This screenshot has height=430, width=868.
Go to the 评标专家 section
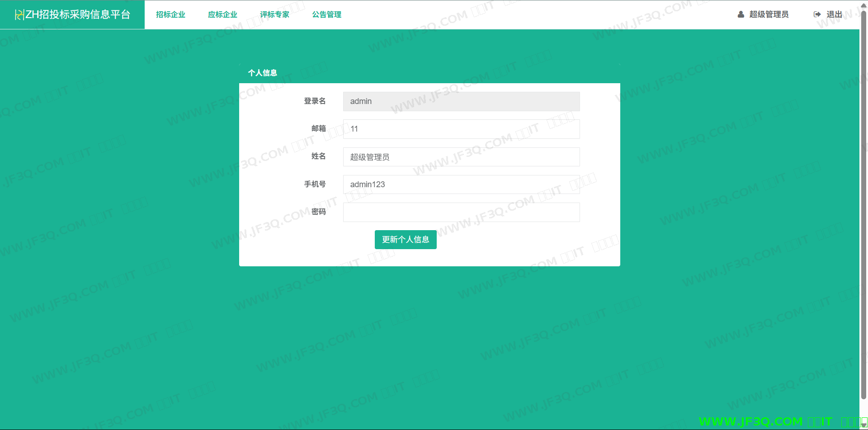(274, 14)
